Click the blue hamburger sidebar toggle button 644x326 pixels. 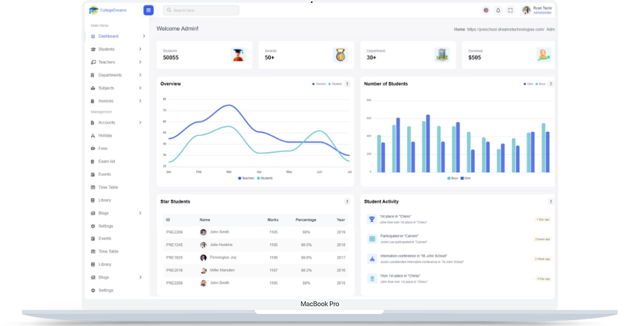pos(148,10)
